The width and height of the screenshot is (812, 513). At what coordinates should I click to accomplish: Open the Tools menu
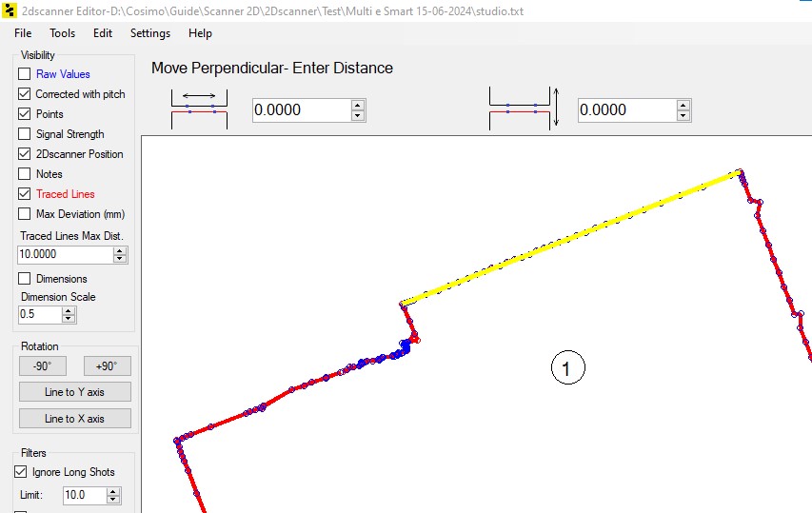tap(62, 33)
